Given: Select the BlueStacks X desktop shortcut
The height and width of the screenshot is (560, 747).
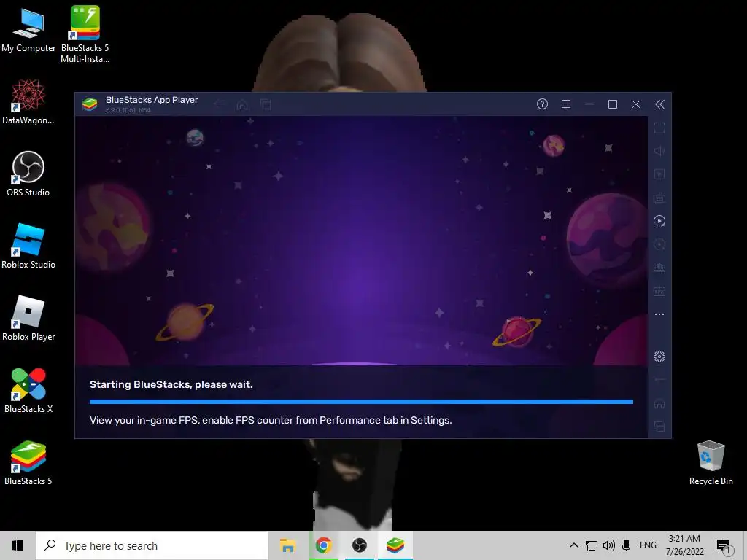Looking at the screenshot, I should pos(28,390).
